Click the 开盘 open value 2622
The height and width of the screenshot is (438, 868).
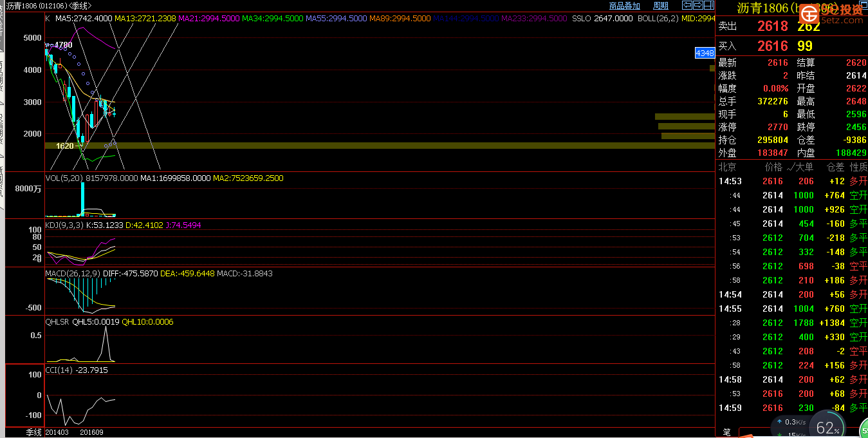(856, 88)
